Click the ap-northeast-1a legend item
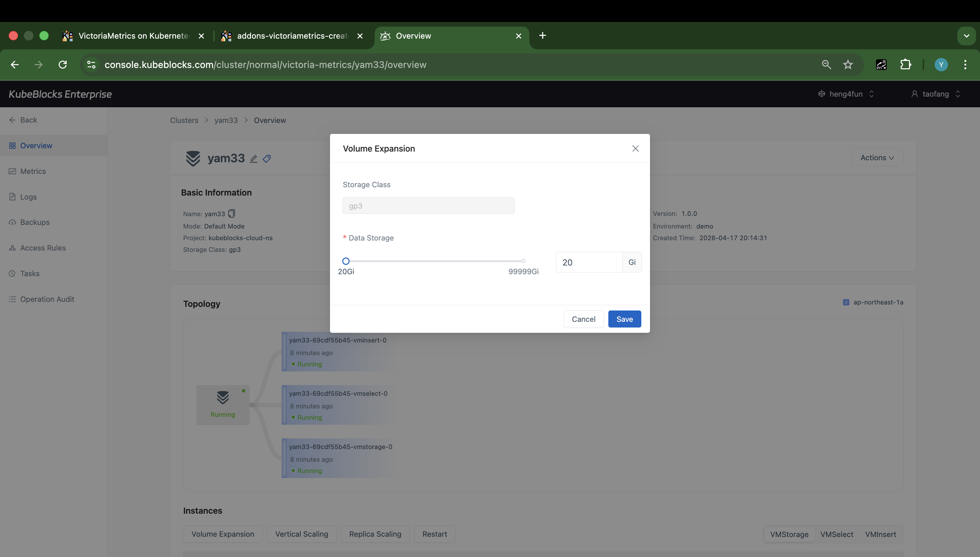This screenshot has height=557, width=980. (873, 302)
